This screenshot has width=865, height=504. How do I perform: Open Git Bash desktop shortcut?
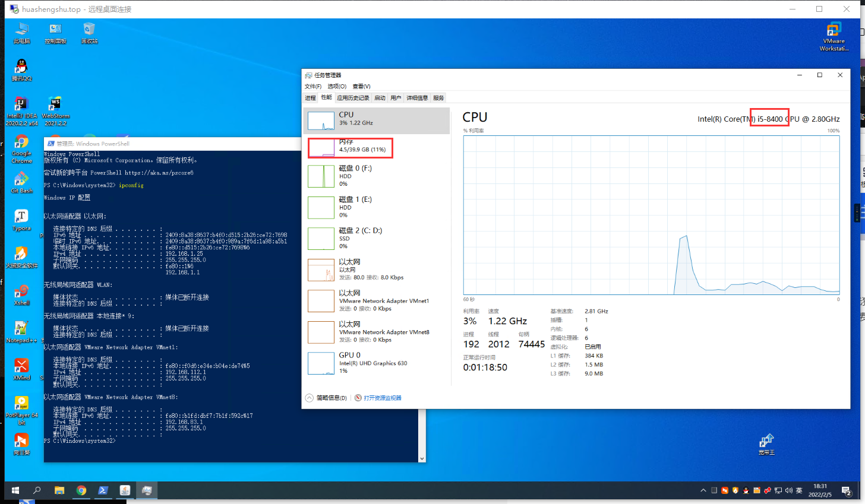pos(21,183)
